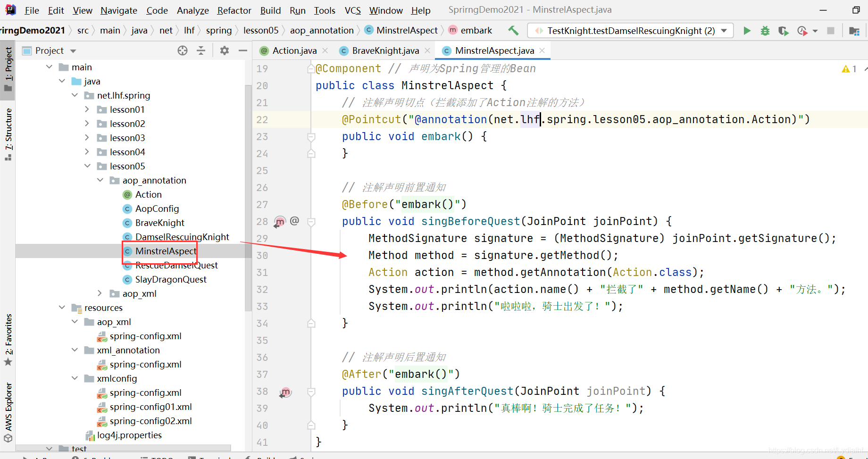The image size is (868, 459).
Task: Toggle the 7: Structure tool window
Action: [8, 134]
